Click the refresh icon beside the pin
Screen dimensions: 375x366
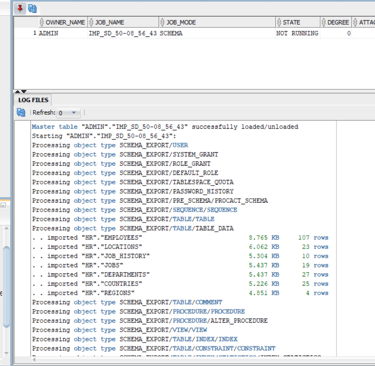coord(32,8)
